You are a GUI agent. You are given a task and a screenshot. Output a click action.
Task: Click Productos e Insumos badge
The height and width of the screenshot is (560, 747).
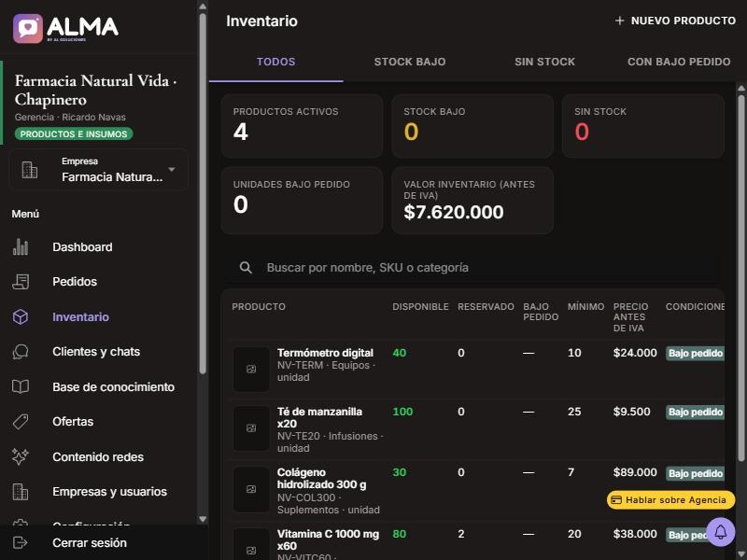click(x=74, y=134)
